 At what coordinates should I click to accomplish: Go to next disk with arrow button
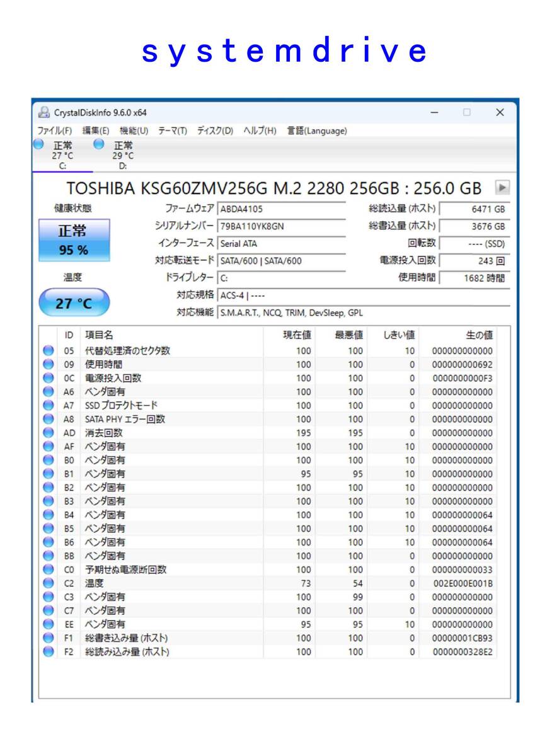pyautogui.click(x=502, y=188)
